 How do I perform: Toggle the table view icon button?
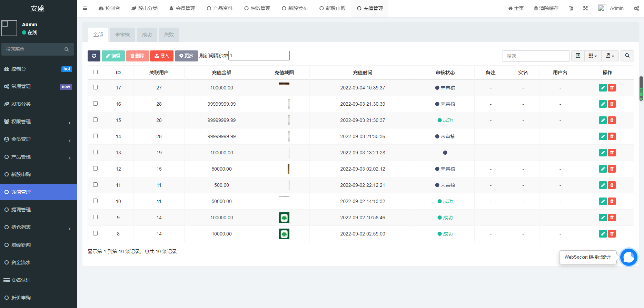pyautogui.click(x=578, y=56)
